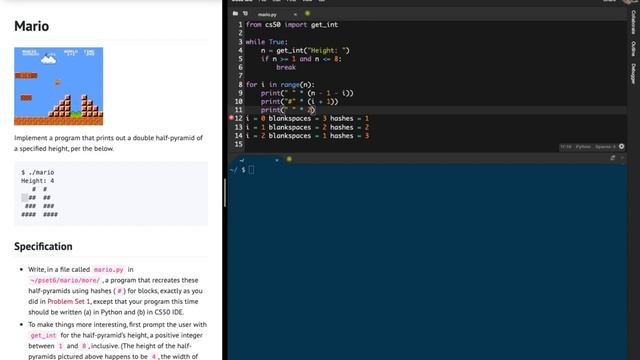The height and width of the screenshot is (360, 640).
Task: Click the print on line 10 with hashes
Action: coord(300,102)
